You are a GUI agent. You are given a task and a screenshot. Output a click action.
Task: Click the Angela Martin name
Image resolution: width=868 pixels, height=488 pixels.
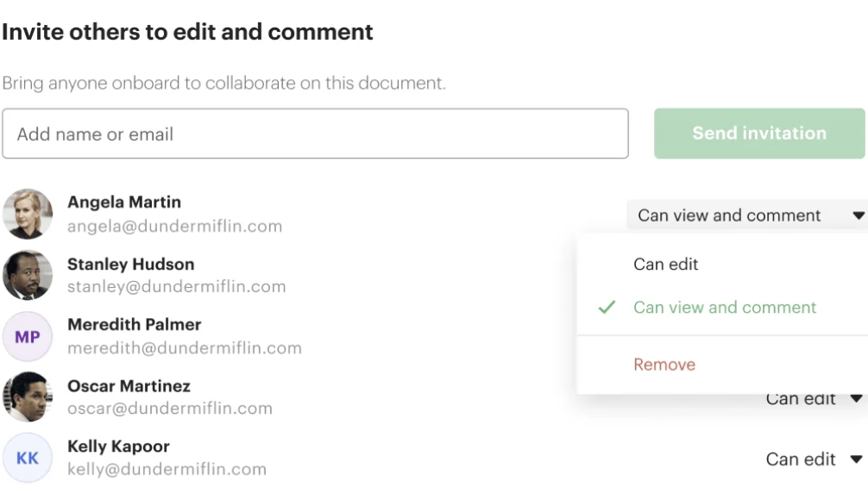(x=124, y=203)
